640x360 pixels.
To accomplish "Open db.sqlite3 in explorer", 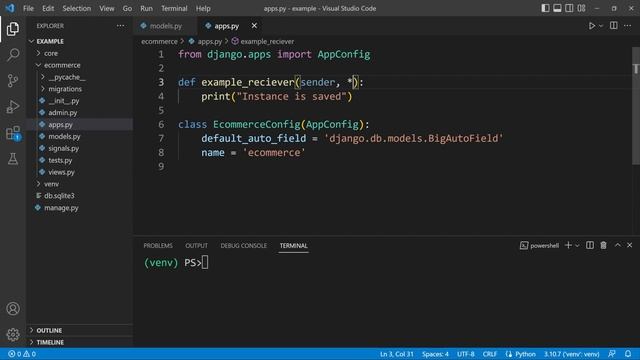I will 59,196.
